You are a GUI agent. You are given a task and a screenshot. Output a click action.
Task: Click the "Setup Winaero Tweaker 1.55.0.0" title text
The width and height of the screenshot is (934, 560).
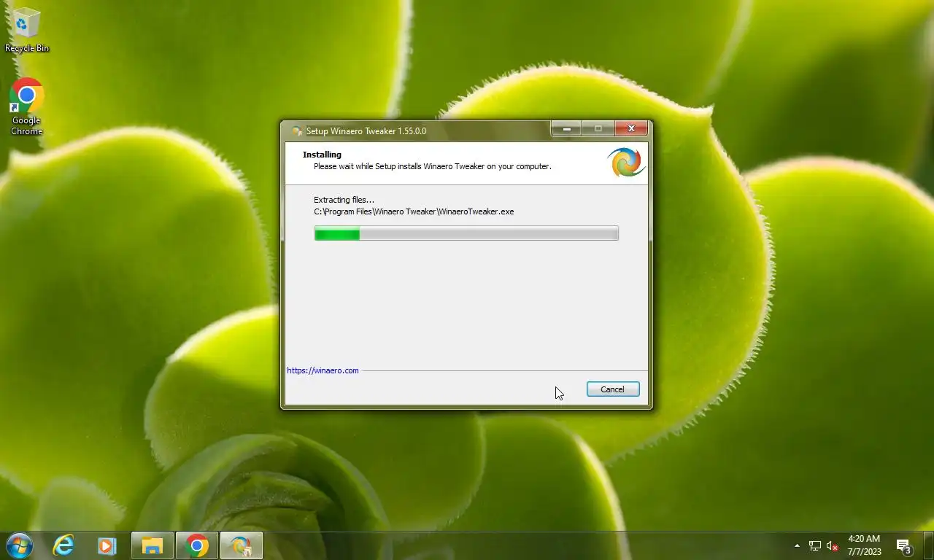click(x=366, y=131)
